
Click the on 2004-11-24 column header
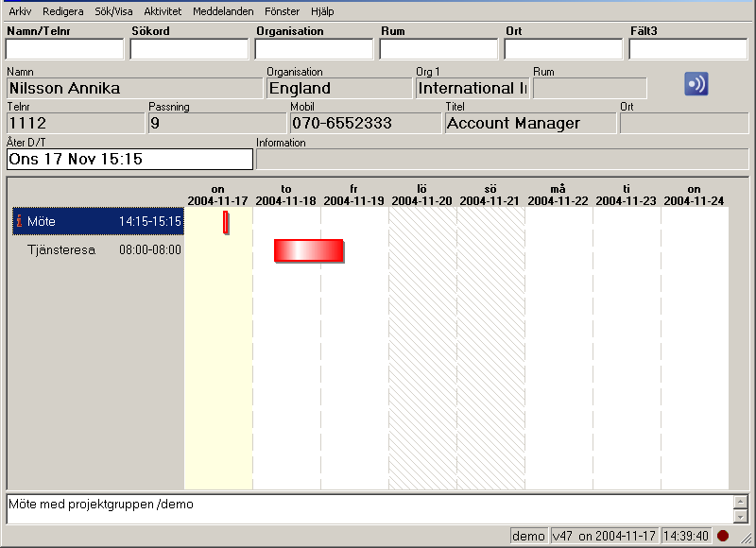pos(694,195)
